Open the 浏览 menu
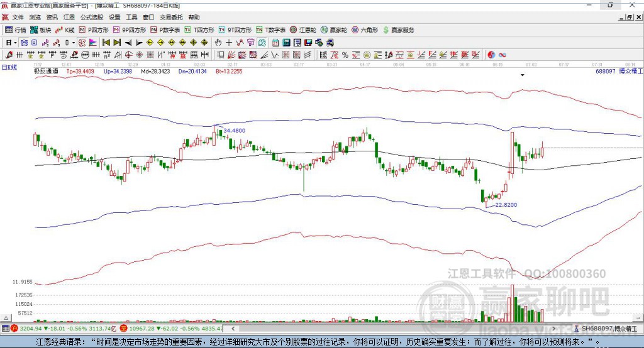Screen dimensions: 644x348 pyautogui.click(x=35, y=17)
